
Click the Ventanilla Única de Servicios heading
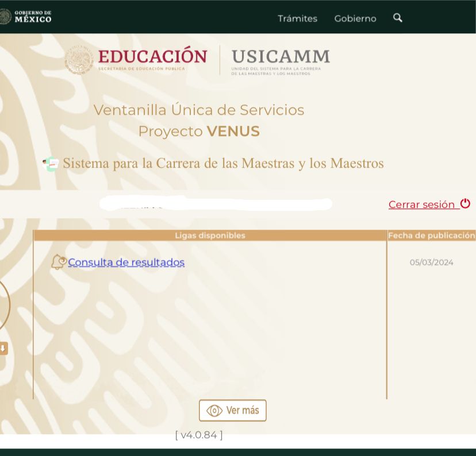(199, 110)
